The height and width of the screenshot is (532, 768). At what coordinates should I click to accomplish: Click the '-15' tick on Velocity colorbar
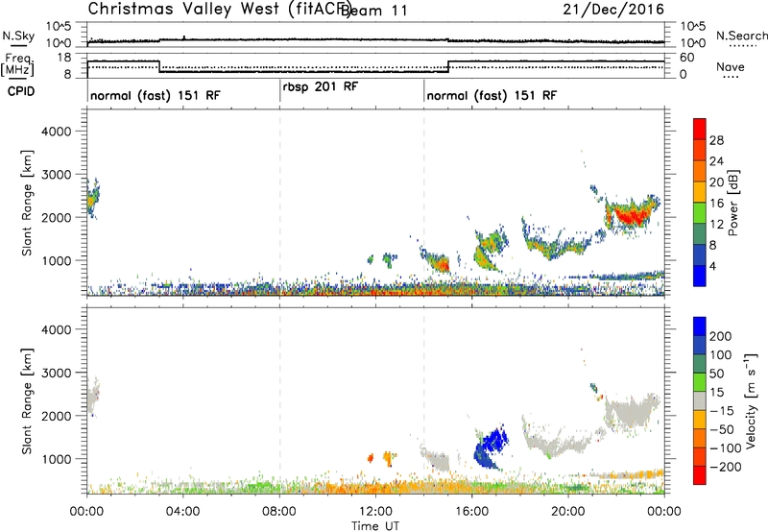point(722,411)
